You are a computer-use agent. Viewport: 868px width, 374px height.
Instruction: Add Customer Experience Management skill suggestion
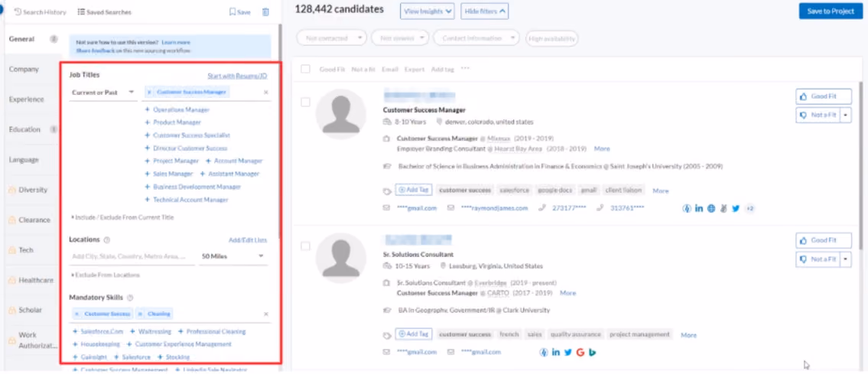(180, 344)
